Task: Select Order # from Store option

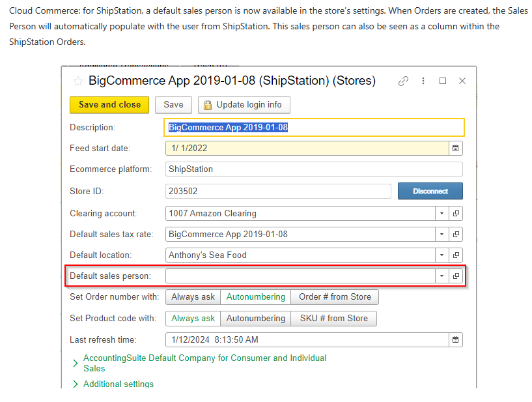Action: [x=335, y=297]
